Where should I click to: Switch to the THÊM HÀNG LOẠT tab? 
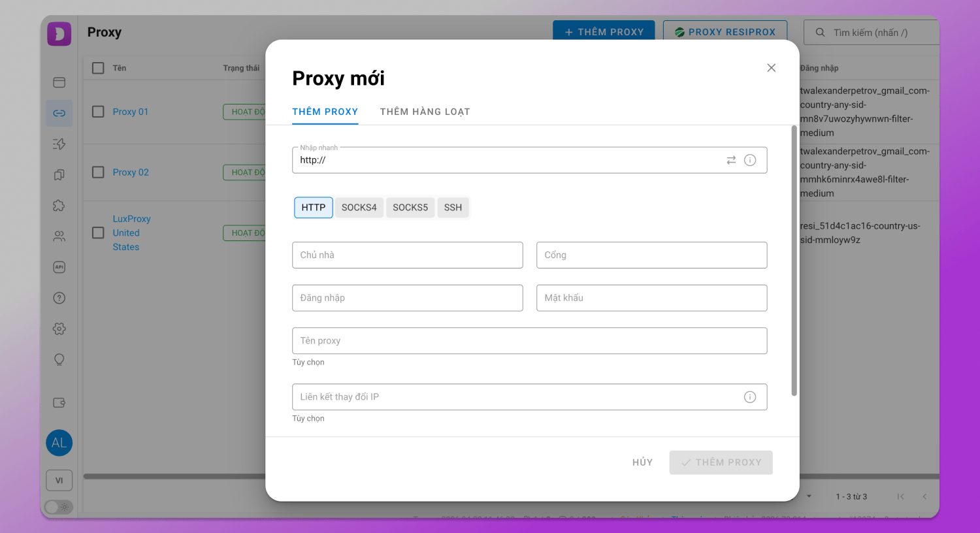[x=425, y=112]
